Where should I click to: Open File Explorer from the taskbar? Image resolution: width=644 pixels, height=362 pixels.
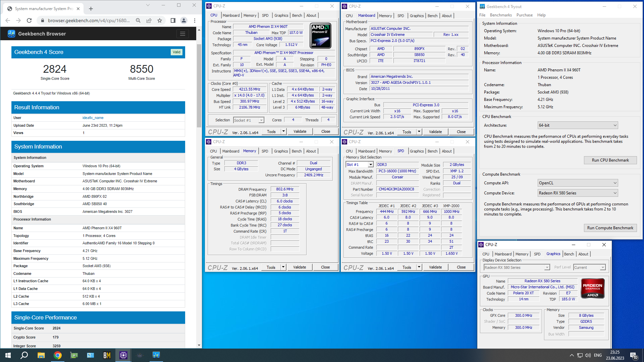click(41, 355)
